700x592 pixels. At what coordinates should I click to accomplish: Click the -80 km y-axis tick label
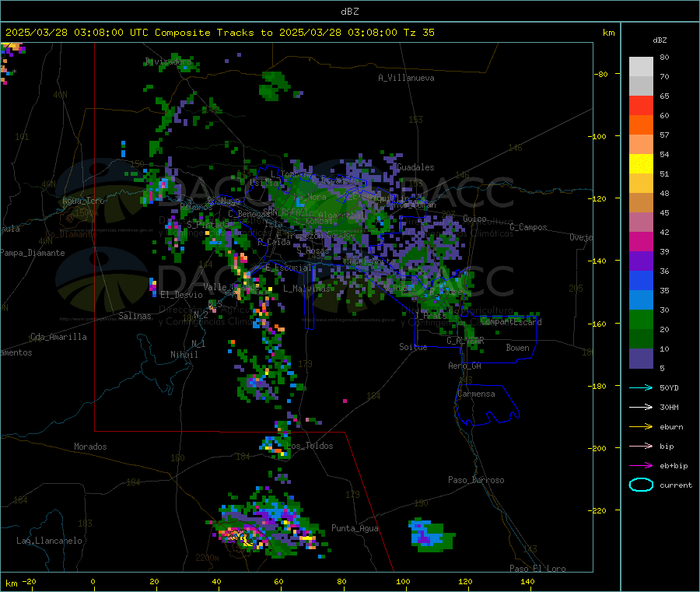click(x=600, y=74)
